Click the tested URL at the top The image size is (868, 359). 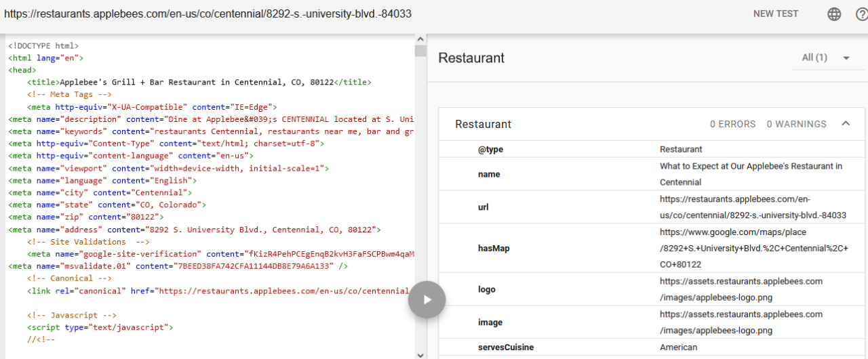click(x=208, y=14)
